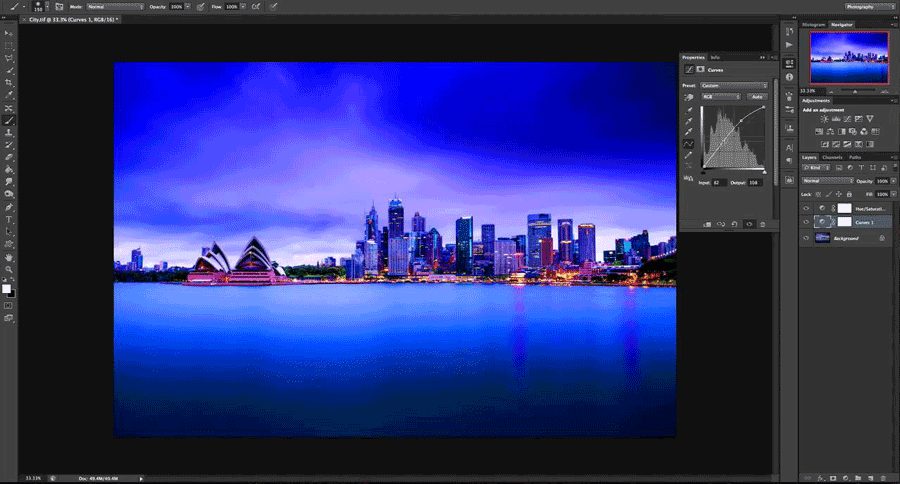The height and width of the screenshot is (484, 900).
Task: Click the Lock all layer icon
Action: coord(848,193)
